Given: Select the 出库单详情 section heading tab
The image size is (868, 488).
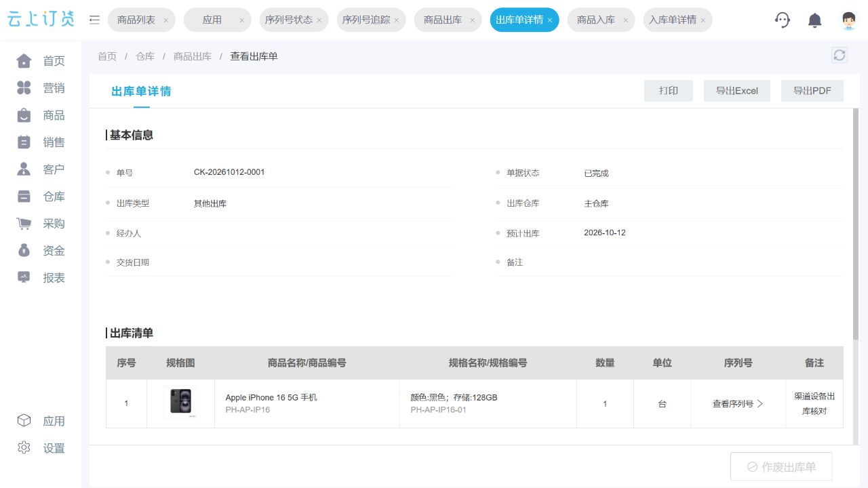Looking at the screenshot, I should pyautogui.click(x=141, y=91).
